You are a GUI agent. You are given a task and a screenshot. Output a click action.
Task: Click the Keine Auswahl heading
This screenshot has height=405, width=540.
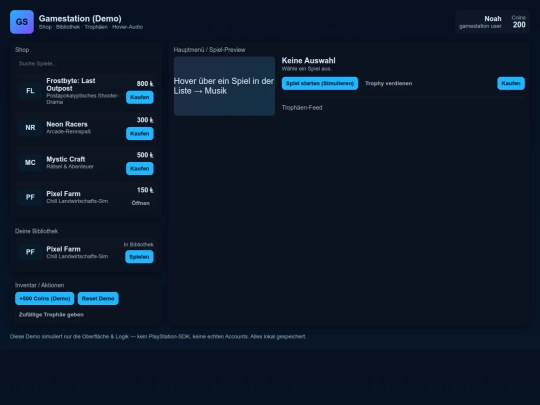coord(309,61)
